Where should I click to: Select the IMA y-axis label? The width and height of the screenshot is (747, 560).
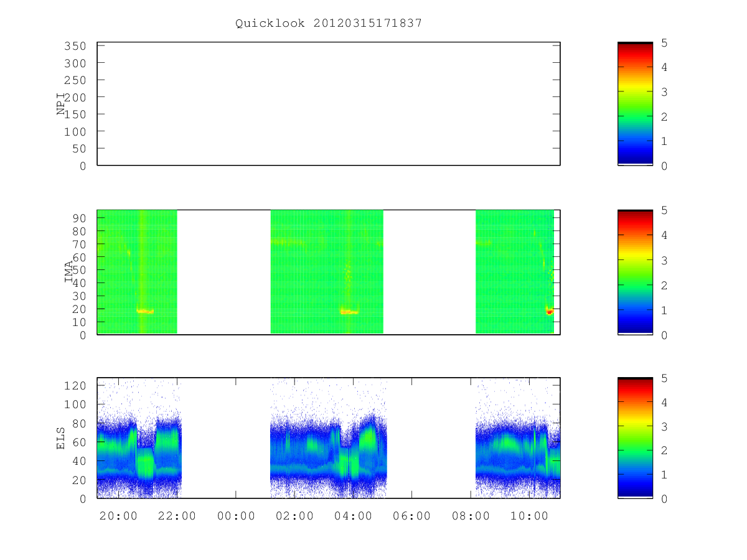(x=68, y=273)
